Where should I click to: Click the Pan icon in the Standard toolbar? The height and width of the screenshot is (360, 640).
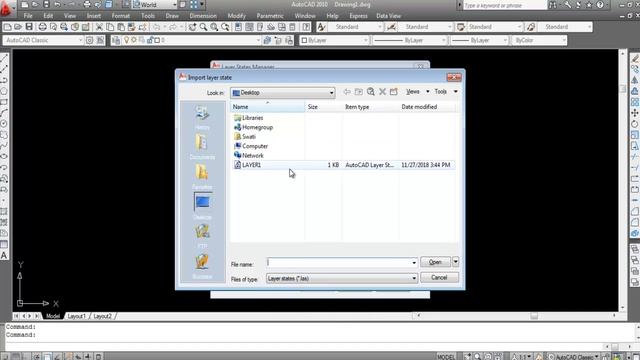tap(192, 27)
